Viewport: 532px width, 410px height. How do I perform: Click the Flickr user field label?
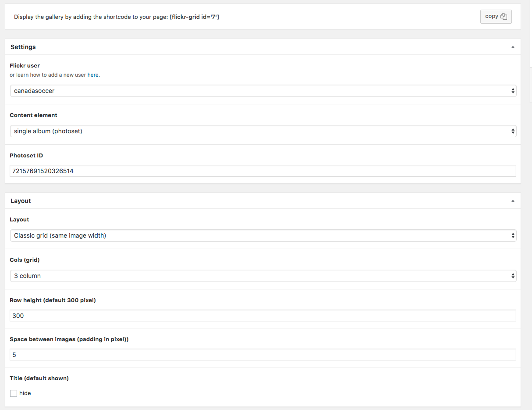[25, 66]
